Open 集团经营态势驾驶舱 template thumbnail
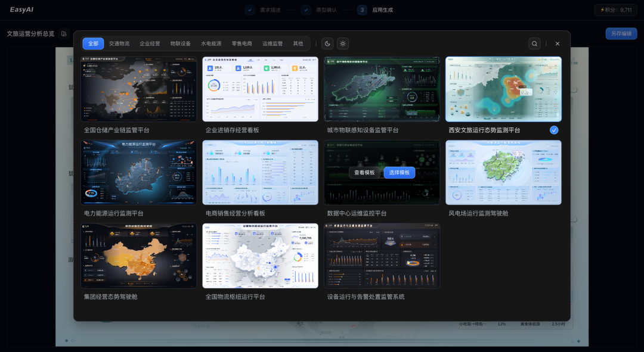The image size is (644, 352). 139,256
